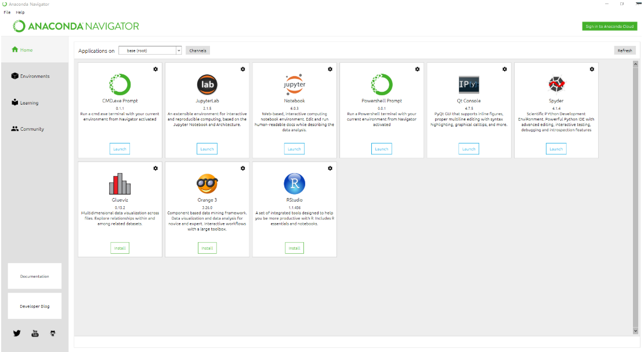Open the YouTube link icon
The width and height of the screenshot is (644, 352).
click(35, 333)
